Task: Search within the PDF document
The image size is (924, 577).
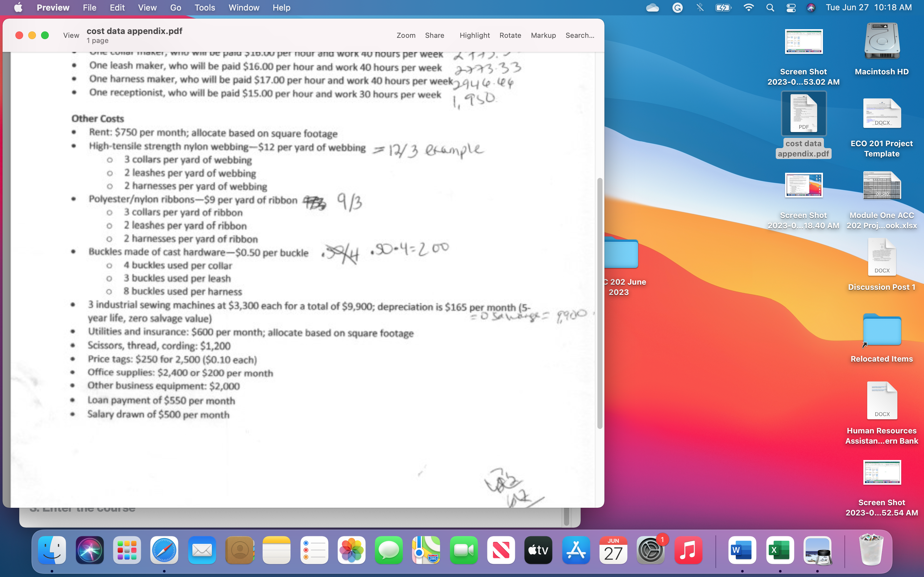Action: point(579,35)
